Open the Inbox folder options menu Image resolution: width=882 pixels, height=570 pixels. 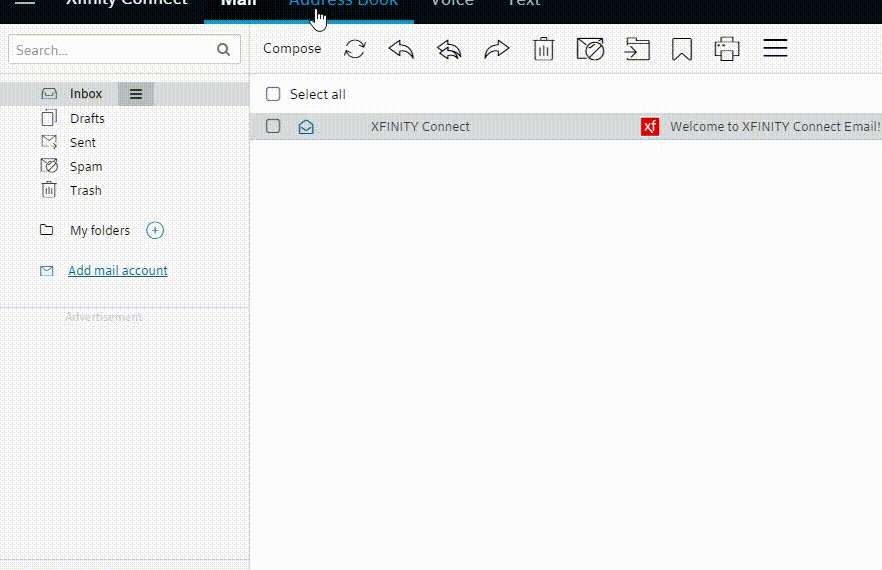[136, 94]
